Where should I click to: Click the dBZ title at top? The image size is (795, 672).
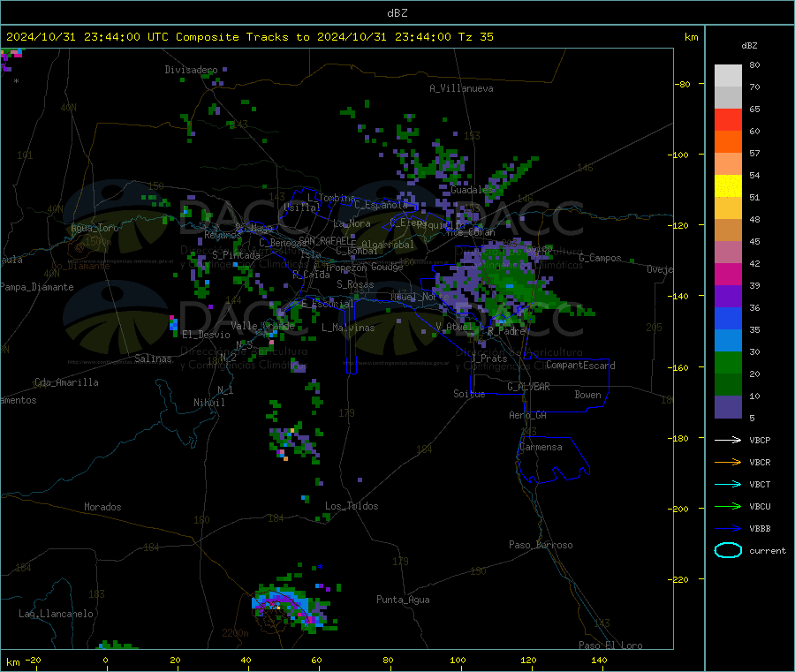(x=397, y=13)
